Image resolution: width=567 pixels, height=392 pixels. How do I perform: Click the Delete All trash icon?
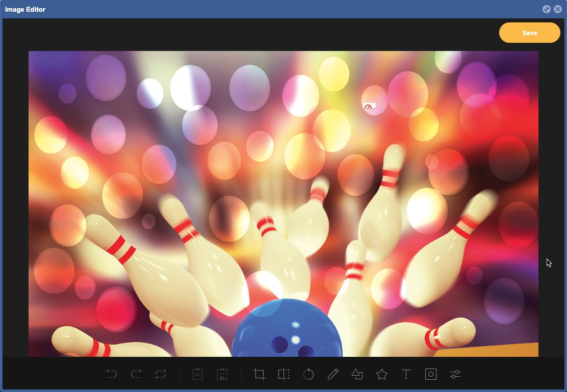click(222, 374)
